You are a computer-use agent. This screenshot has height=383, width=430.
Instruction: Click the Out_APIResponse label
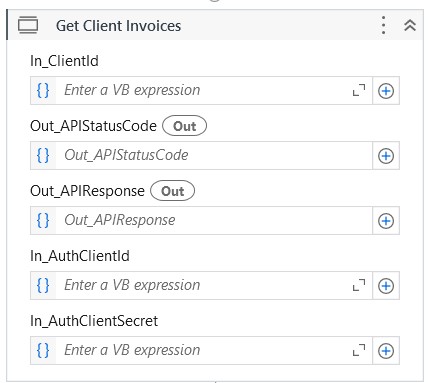point(87,191)
